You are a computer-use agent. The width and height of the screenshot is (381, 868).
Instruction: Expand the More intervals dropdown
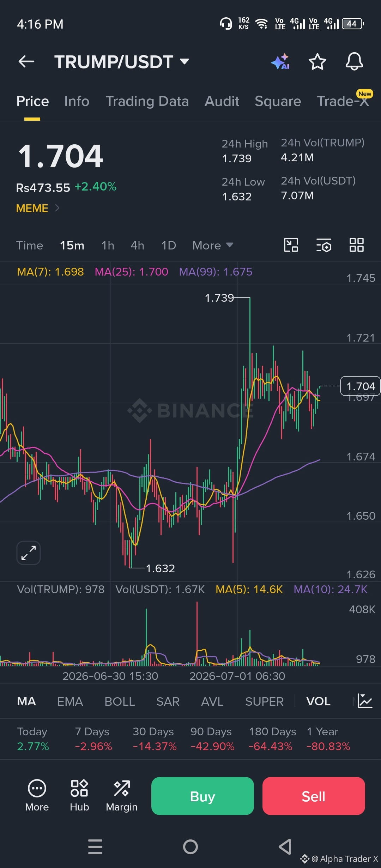[213, 245]
